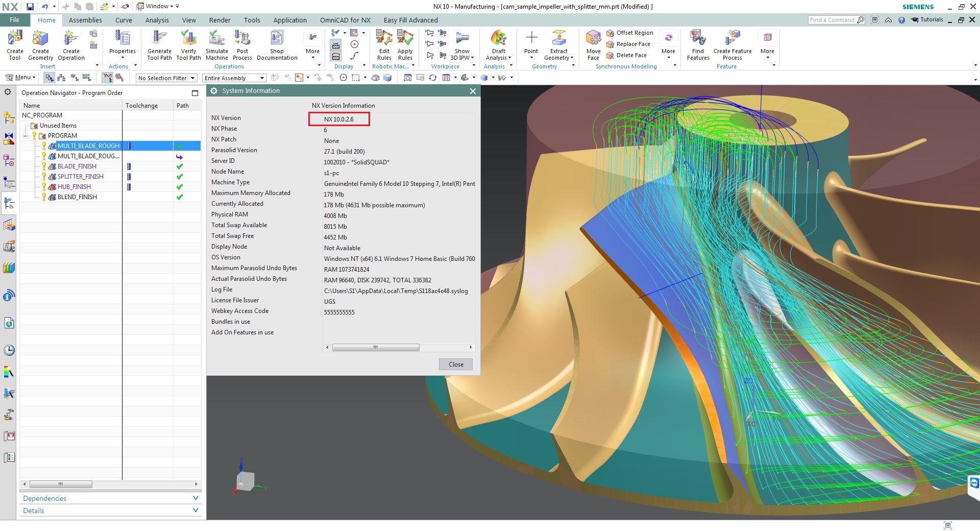The image size is (980, 531).
Task: Click the Toolchange column header
Action: tap(148, 106)
